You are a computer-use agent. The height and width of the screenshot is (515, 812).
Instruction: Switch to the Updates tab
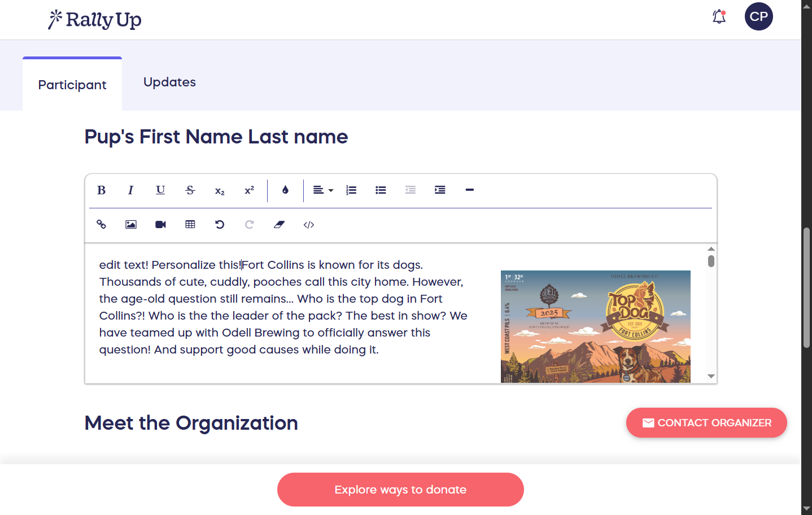[x=169, y=82]
